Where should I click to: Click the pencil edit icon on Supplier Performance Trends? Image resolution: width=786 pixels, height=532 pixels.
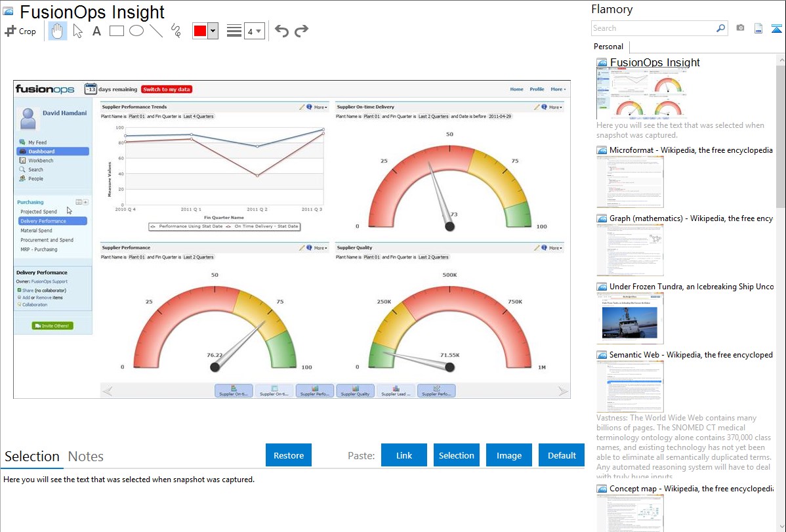(x=302, y=107)
